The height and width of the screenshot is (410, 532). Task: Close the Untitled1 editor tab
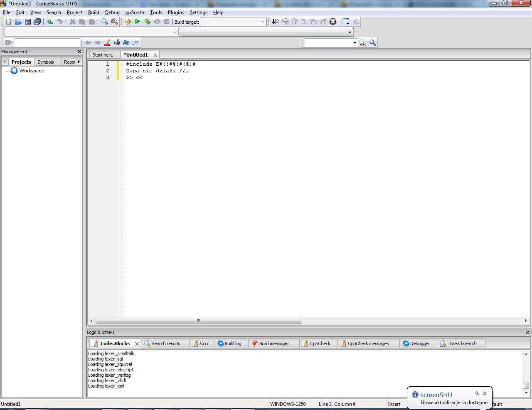[155, 55]
